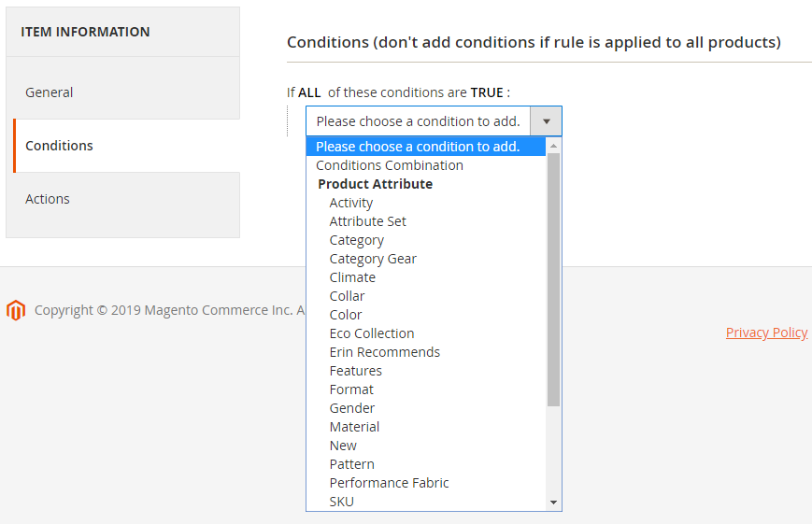Image resolution: width=812 pixels, height=524 pixels.
Task: Choose Conditions Combination from the list
Action: (x=390, y=165)
